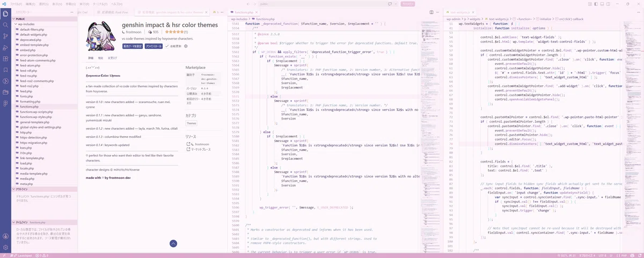Switch to extension Features tab
Viewport: 644px width, 258px height.
pos(100,57)
